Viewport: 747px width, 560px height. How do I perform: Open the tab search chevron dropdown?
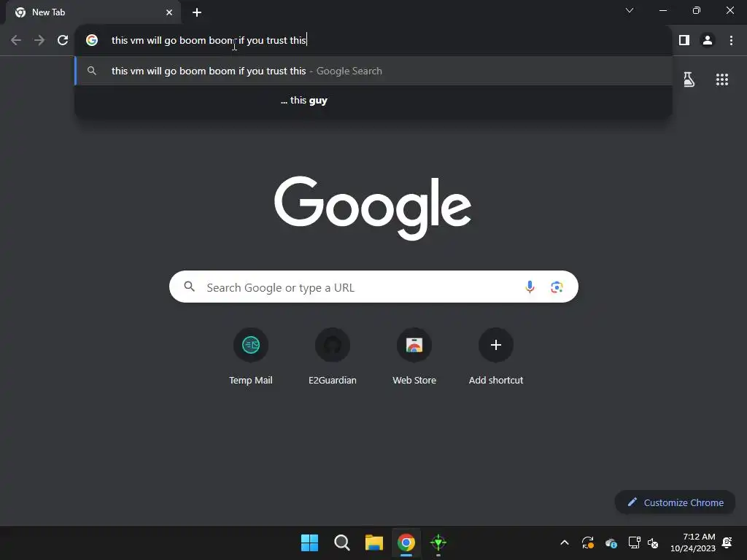coord(630,10)
